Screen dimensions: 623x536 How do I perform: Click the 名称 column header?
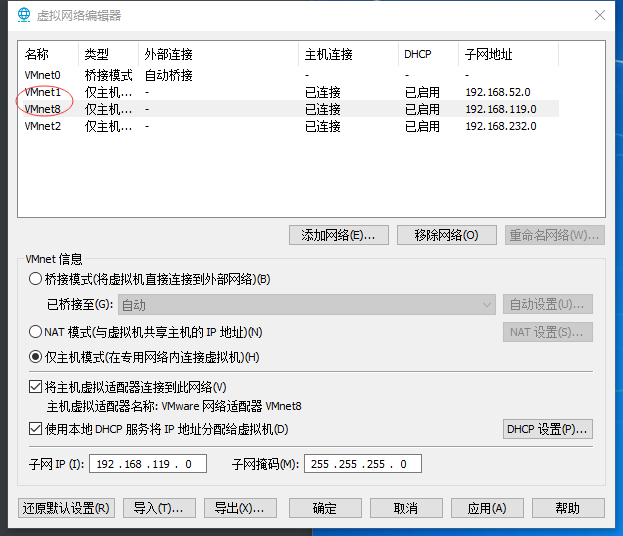(x=48, y=54)
